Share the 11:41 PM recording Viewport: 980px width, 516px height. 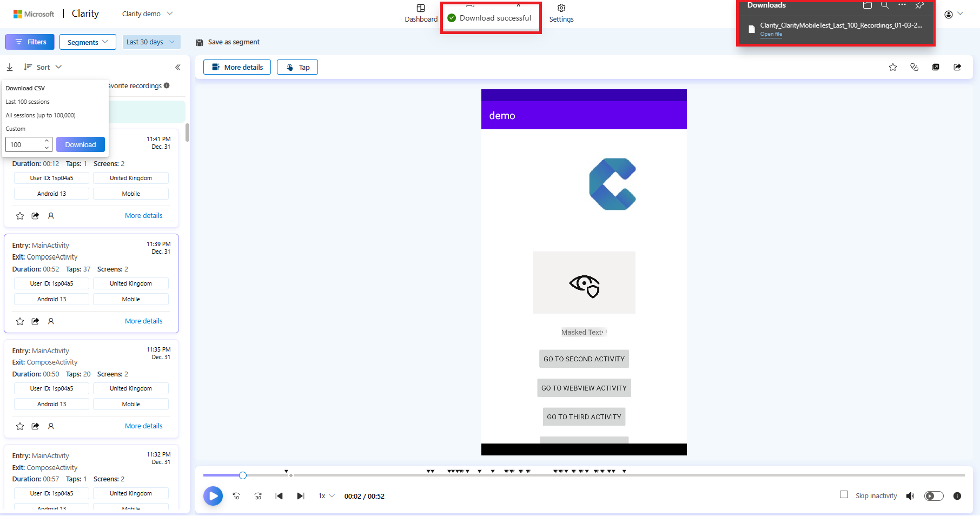[35, 216]
